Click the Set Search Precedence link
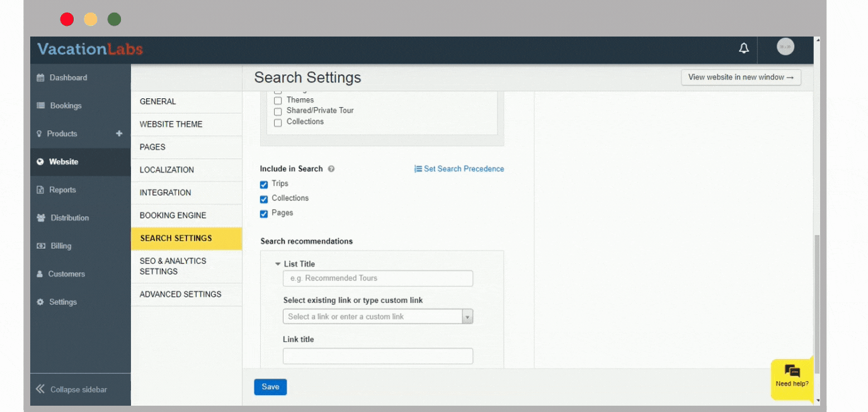 pyautogui.click(x=459, y=169)
